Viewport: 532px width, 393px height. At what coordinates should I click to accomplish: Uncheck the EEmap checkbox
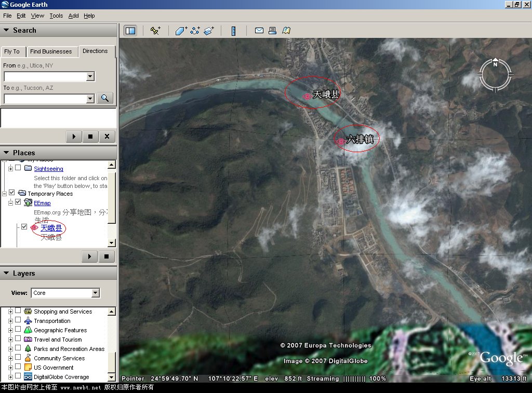(18, 202)
